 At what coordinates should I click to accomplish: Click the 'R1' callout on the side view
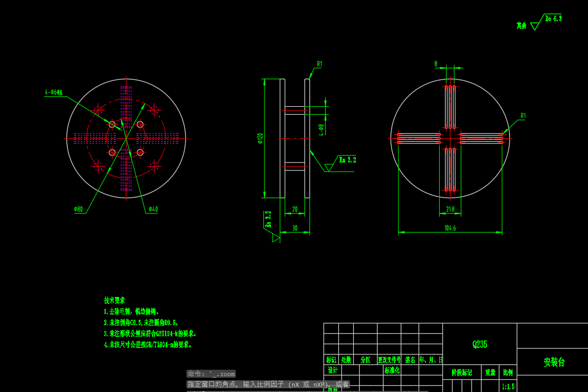tap(319, 64)
